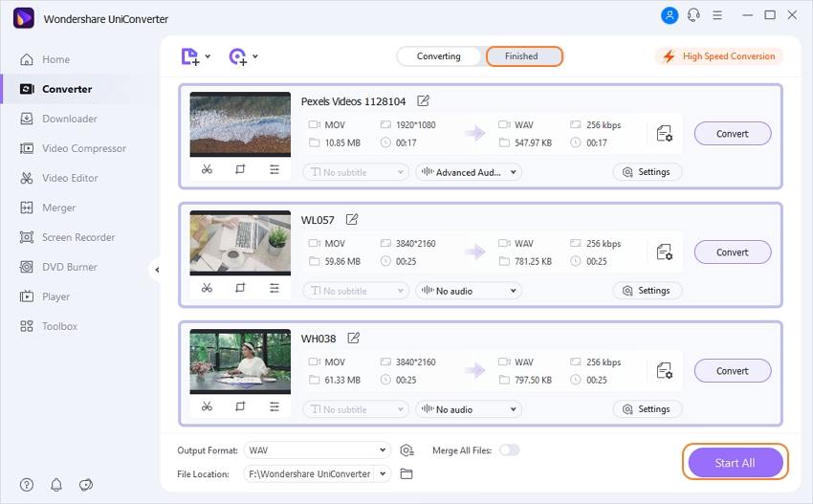Expand the Load DVD dropdown arrow
This screenshot has height=504, width=813.
[255, 56]
